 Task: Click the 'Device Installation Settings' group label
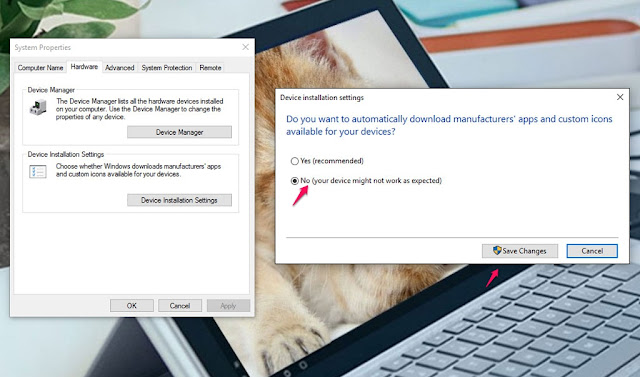pyautogui.click(x=66, y=154)
